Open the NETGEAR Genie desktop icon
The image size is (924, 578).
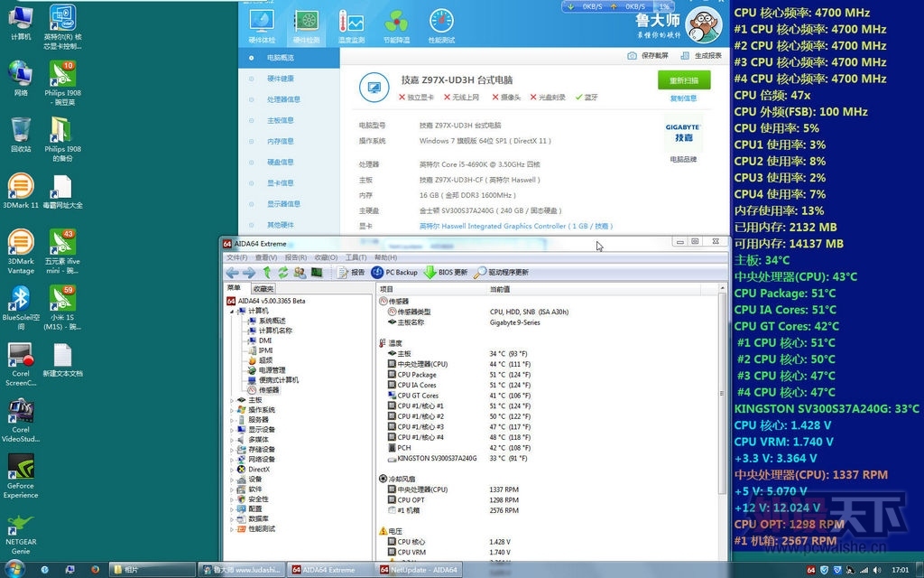click(x=21, y=534)
